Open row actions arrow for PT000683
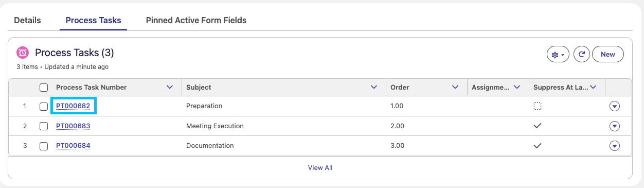The image size is (644, 188). click(614, 126)
